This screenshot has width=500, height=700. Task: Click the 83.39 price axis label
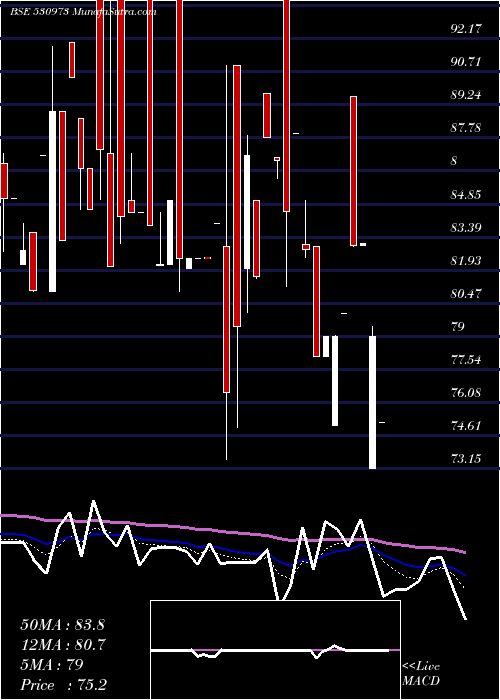(466, 228)
